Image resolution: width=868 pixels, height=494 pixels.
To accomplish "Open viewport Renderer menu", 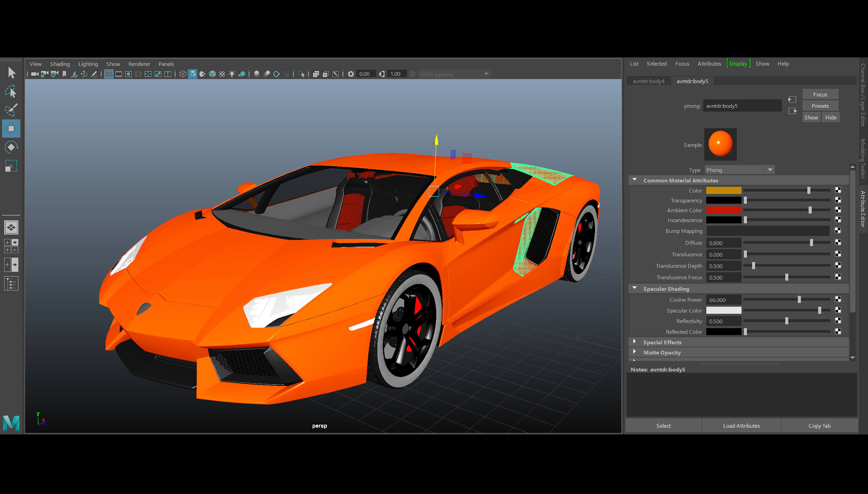I will pyautogui.click(x=139, y=64).
